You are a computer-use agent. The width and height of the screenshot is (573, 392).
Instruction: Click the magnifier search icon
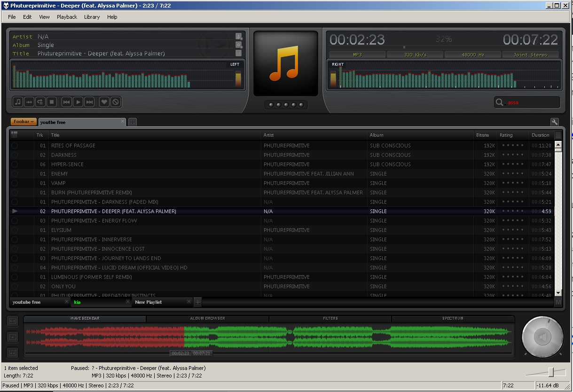[500, 102]
